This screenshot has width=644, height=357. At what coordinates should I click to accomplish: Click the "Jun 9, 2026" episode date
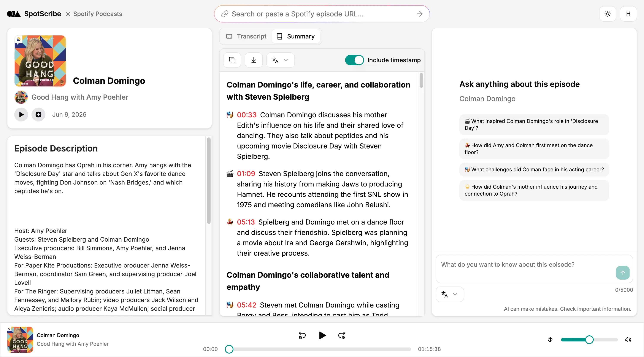(x=69, y=114)
